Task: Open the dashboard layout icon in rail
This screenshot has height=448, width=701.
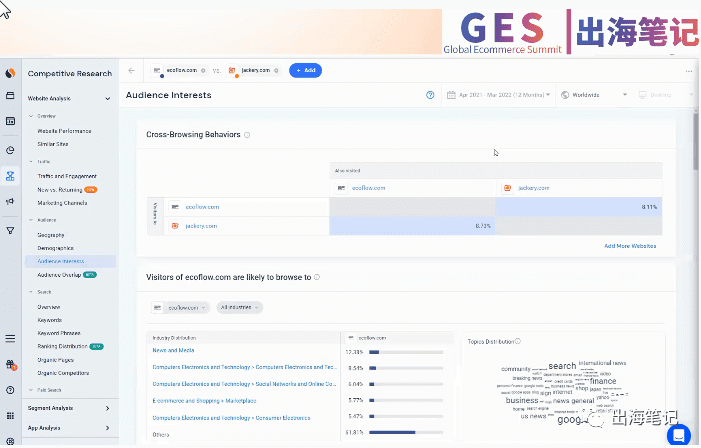Action: point(10,121)
